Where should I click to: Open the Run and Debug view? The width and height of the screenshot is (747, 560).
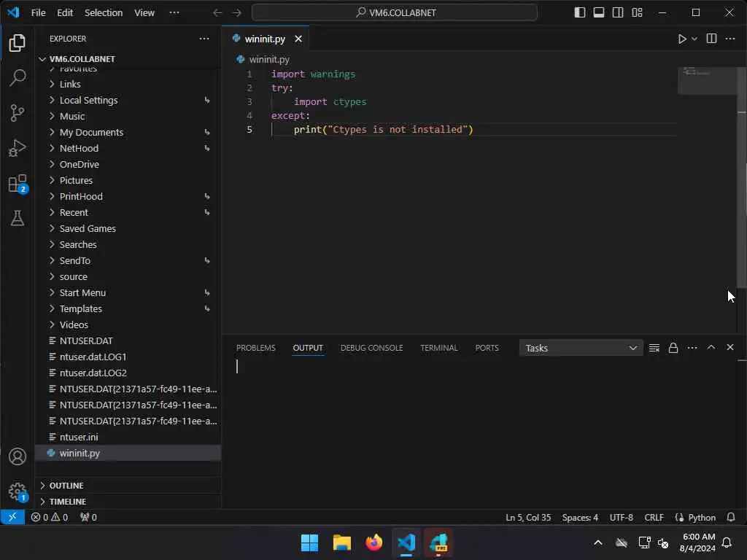pyautogui.click(x=18, y=148)
